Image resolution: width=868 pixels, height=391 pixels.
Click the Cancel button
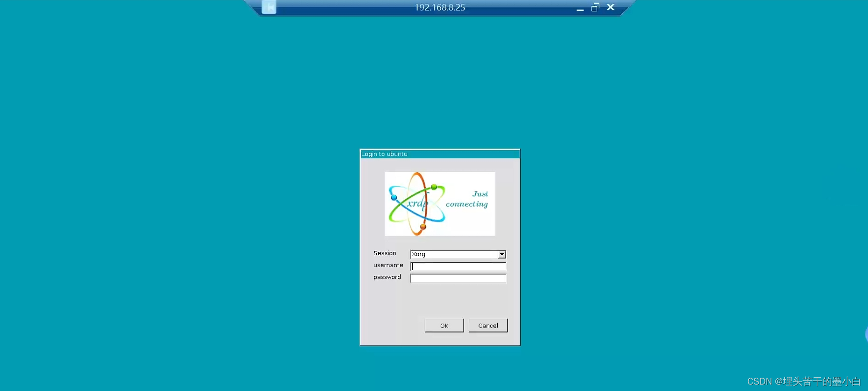click(488, 326)
